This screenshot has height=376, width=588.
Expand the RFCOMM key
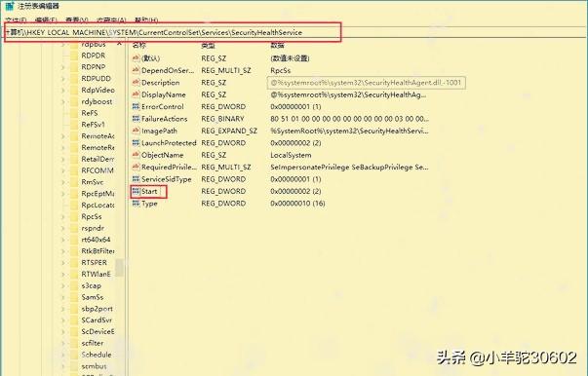[63, 170]
